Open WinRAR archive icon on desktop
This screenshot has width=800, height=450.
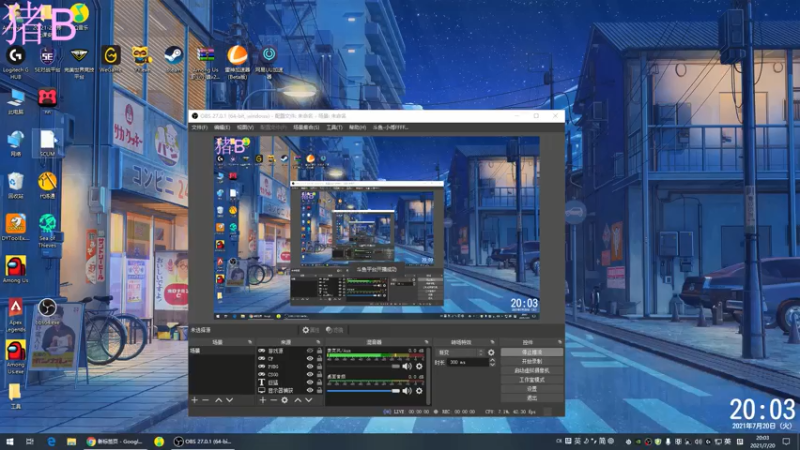[x=205, y=62]
